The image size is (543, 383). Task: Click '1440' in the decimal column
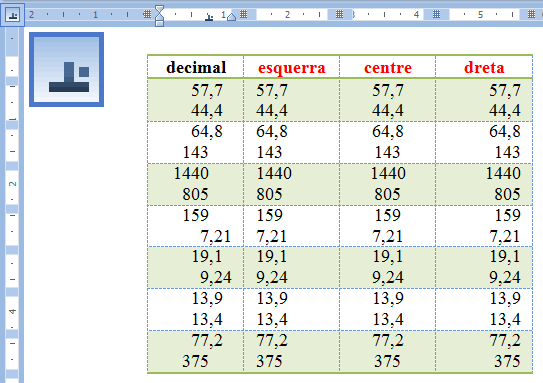click(x=191, y=173)
